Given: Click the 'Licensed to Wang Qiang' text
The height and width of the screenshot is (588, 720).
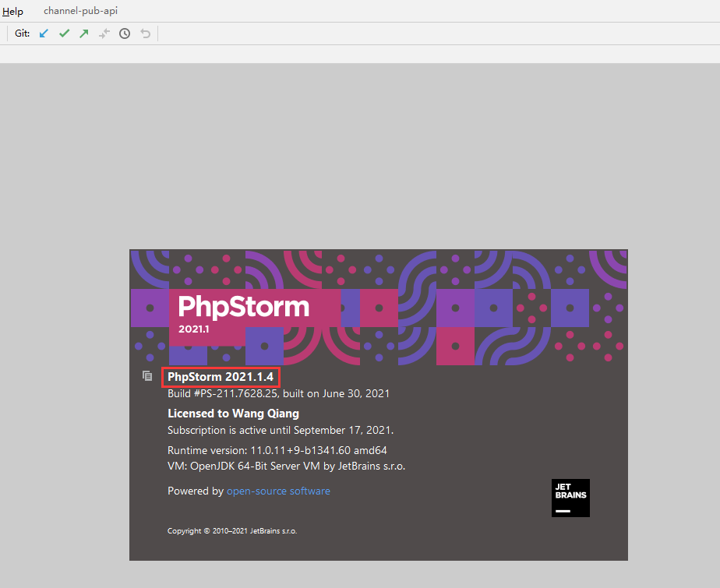Looking at the screenshot, I should 233,414.
